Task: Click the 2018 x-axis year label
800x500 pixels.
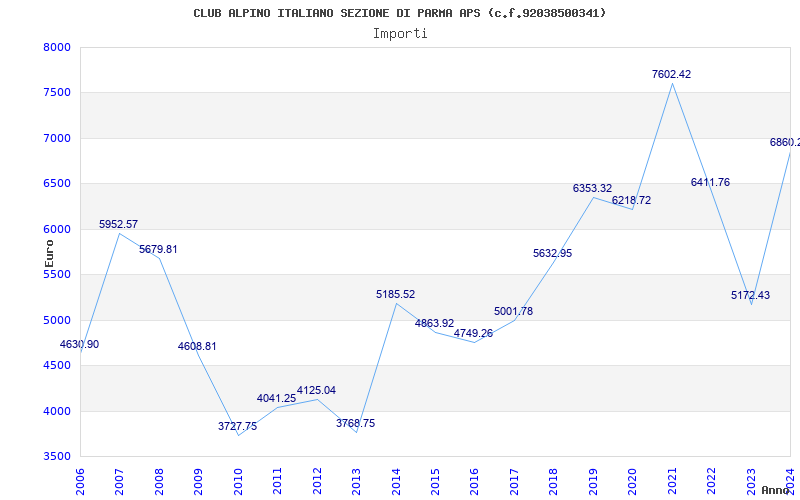Action: click(x=554, y=481)
